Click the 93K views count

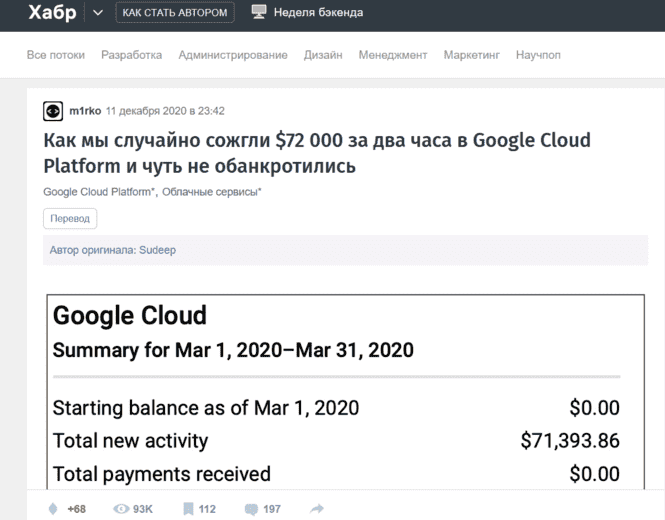(x=142, y=509)
